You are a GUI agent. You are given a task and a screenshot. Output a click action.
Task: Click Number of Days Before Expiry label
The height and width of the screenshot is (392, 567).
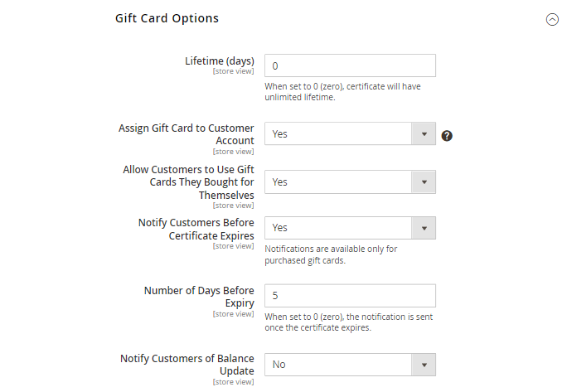tap(199, 297)
